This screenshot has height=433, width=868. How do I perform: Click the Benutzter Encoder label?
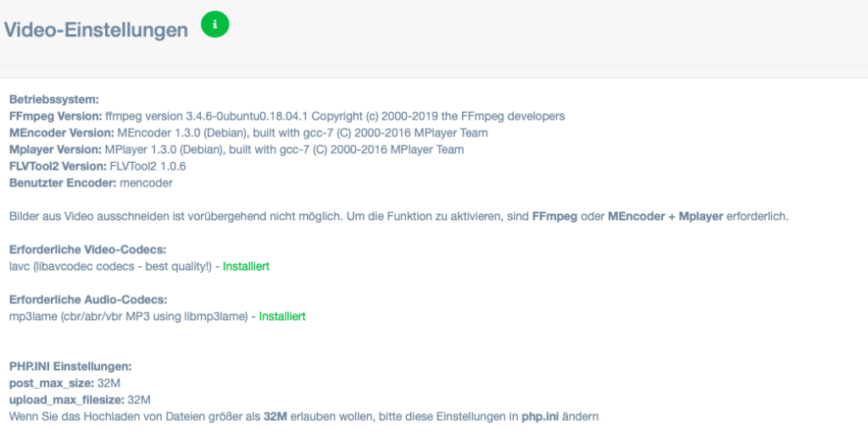[x=63, y=183]
